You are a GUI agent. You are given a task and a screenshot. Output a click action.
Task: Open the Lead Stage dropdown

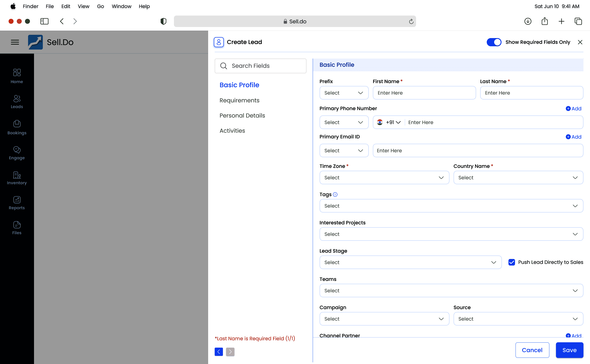coord(410,262)
